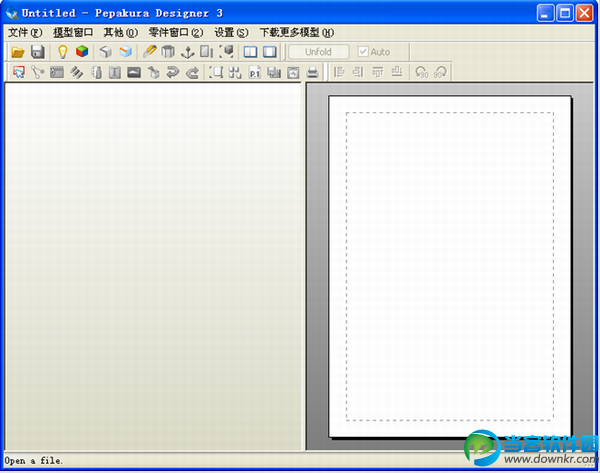
Task: Click the page settings sheet icon
Action: coord(293,72)
